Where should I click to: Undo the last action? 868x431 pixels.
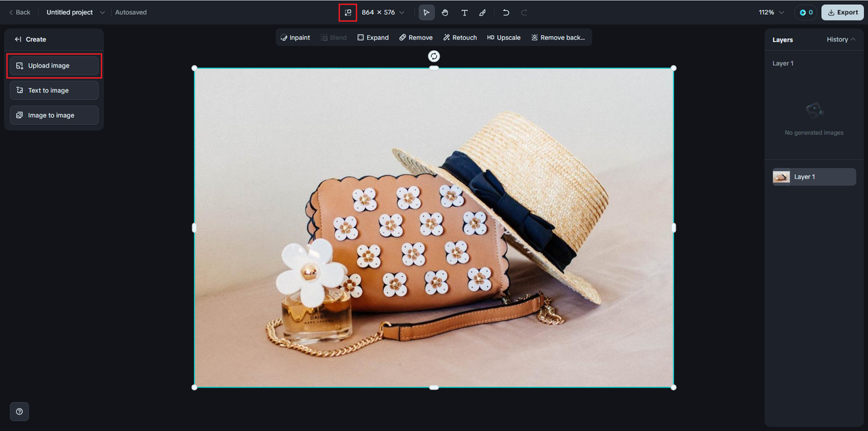[506, 12]
